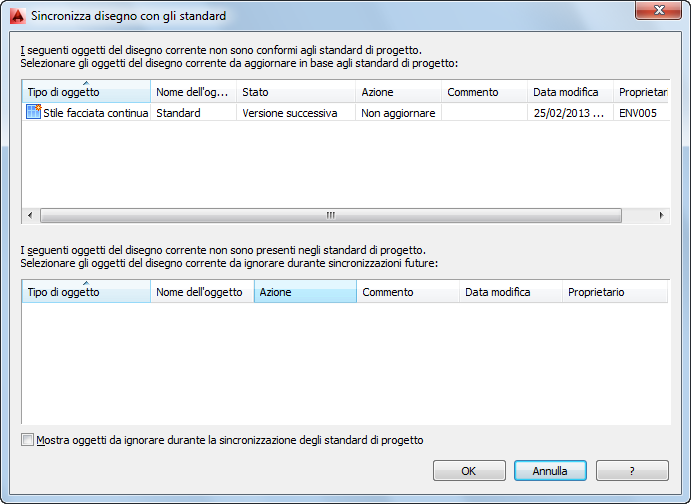Click the curtain wall style row icon

33,113
